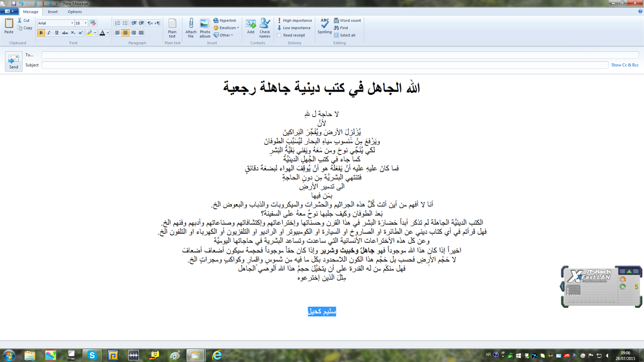Insert a bulleted list
Screen dimensions: 644x362
point(125,23)
